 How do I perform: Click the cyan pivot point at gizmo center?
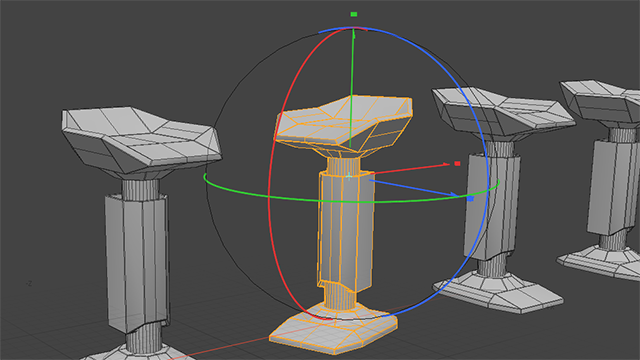[x=349, y=177]
